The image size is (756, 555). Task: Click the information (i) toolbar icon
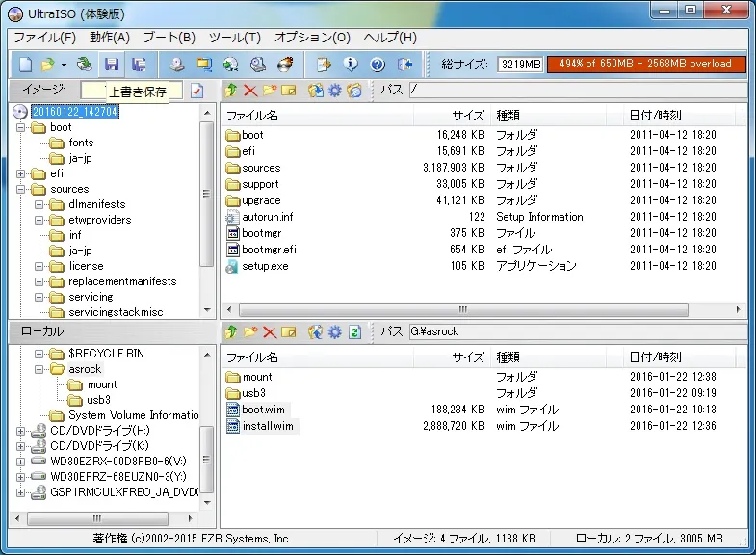(x=351, y=65)
